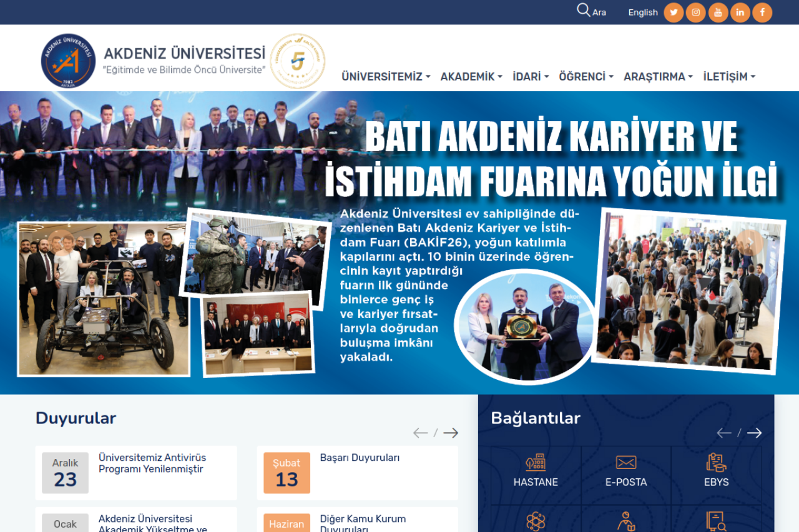Viewport: 799px width, 532px height.
Task: Go to next Duyurular page arrow
Action: tap(451, 433)
